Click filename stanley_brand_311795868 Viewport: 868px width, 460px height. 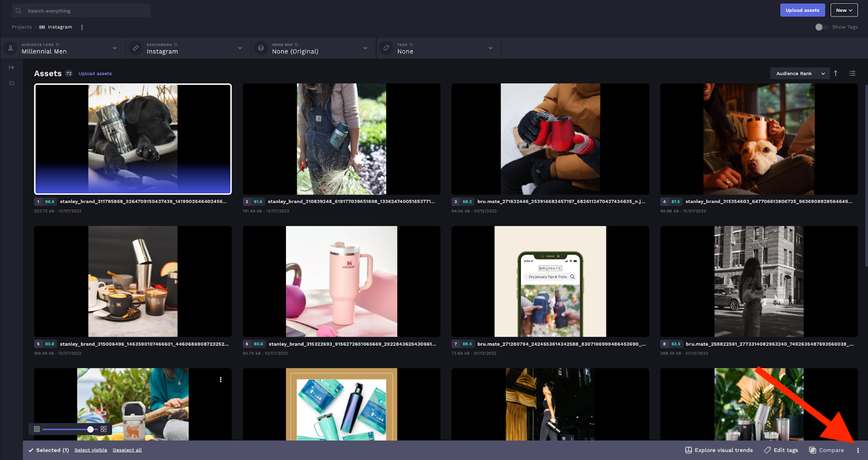143,202
